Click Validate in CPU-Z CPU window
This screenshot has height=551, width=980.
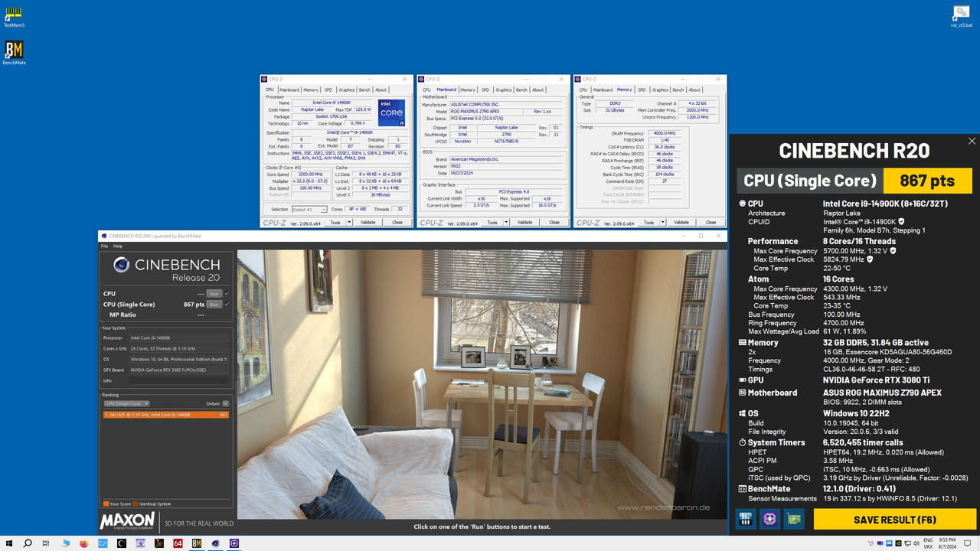click(x=367, y=222)
